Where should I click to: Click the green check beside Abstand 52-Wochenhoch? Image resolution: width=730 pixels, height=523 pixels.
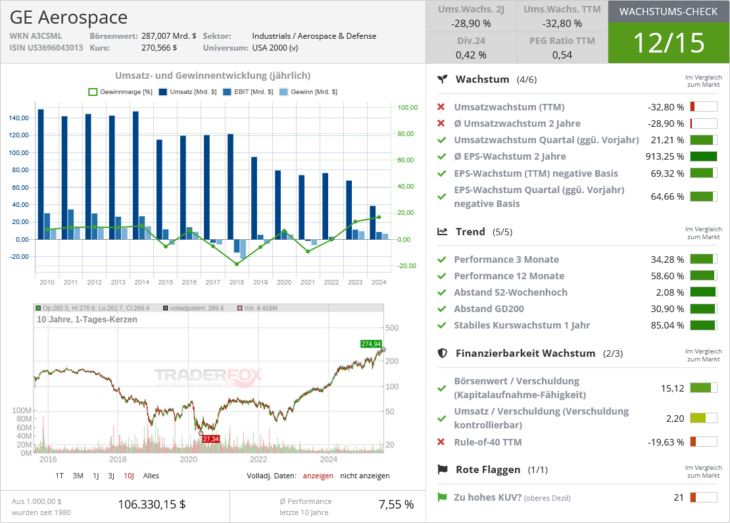[x=442, y=292]
